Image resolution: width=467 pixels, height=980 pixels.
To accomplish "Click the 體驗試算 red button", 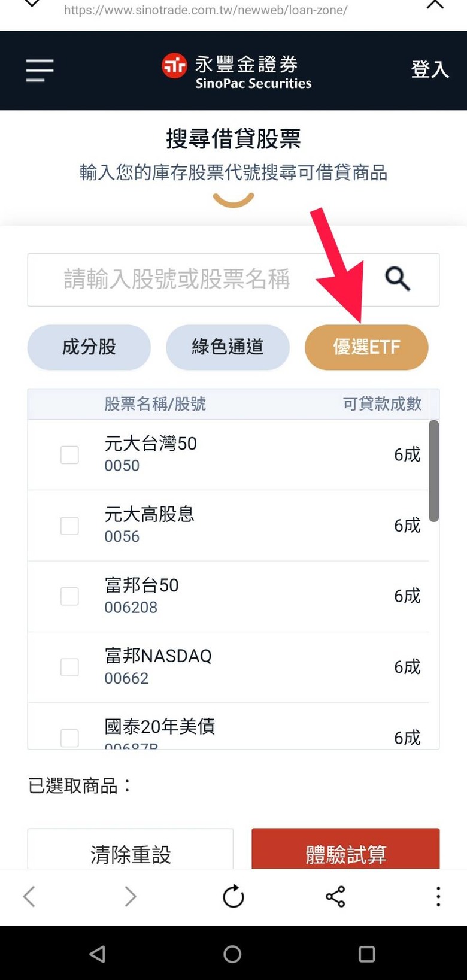I will pyautogui.click(x=345, y=849).
